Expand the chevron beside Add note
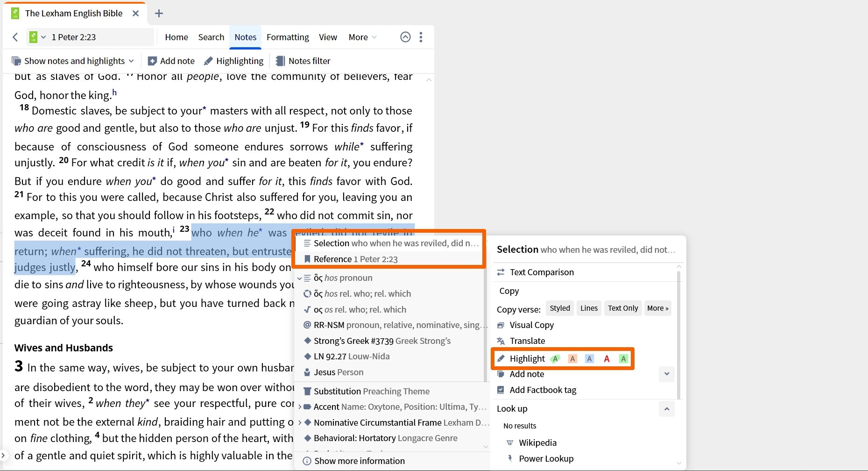The width and height of the screenshot is (868, 471). [x=667, y=374]
